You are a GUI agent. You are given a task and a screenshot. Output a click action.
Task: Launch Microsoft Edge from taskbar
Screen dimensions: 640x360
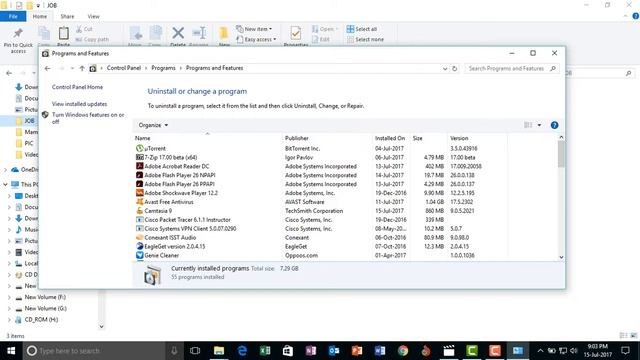click(242, 351)
